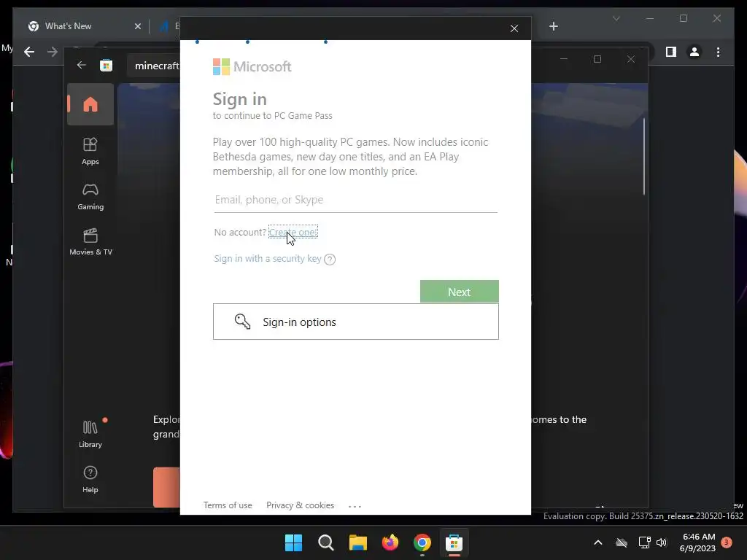This screenshot has width=747, height=560.
Task: Expand Chrome tab search dropdown
Action: 616,18
